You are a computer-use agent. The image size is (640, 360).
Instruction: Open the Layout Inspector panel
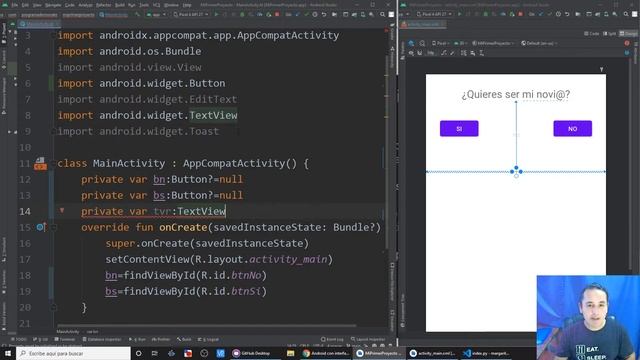[368, 340]
